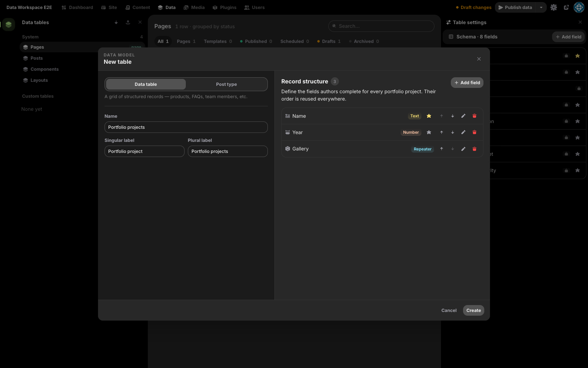
Task: Click the Add field button in dialog
Action: 467,83
